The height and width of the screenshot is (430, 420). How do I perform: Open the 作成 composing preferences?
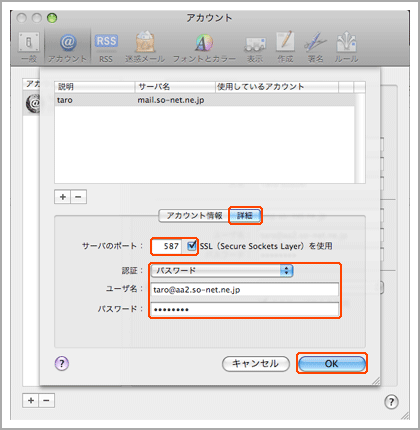click(285, 47)
